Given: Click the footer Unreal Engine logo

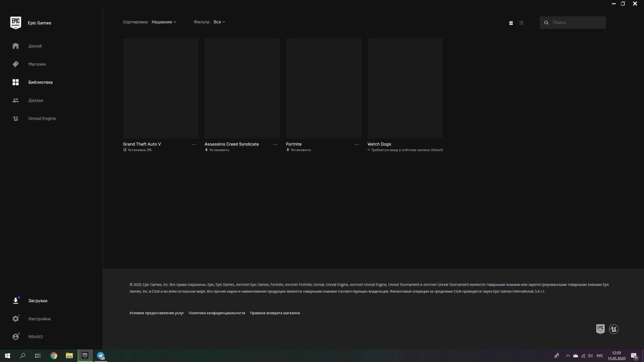Looking at the screenshot, I should (x=613, y=329).
